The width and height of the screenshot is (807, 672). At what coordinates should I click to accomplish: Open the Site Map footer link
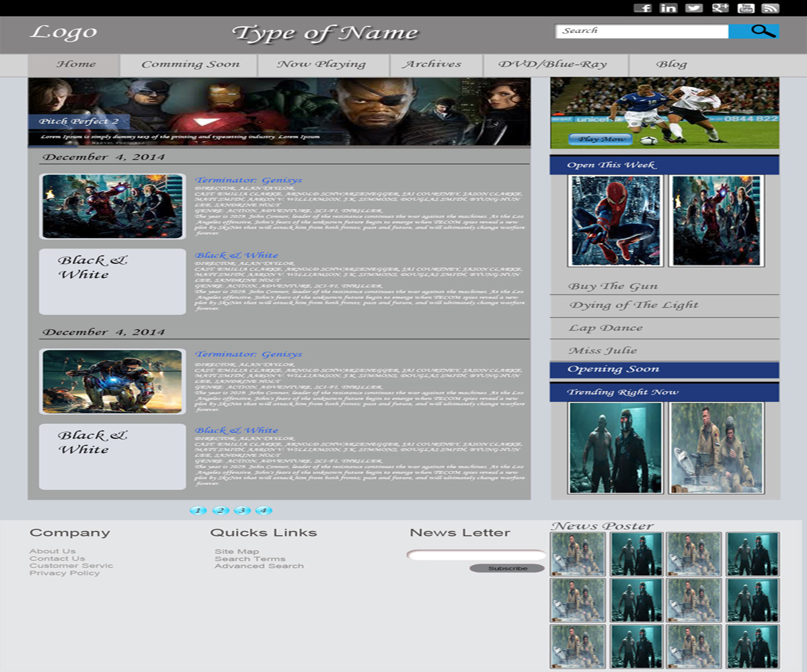pos(237,552)
